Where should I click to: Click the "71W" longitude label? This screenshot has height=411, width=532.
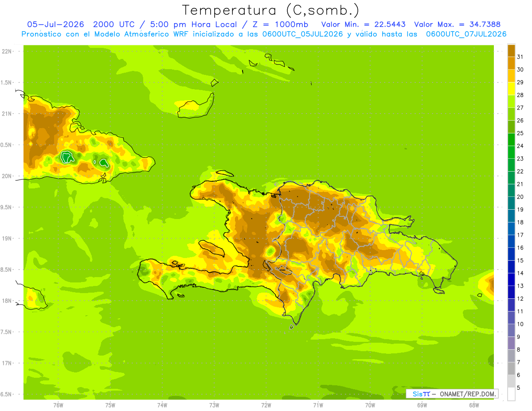coord(318,405)
